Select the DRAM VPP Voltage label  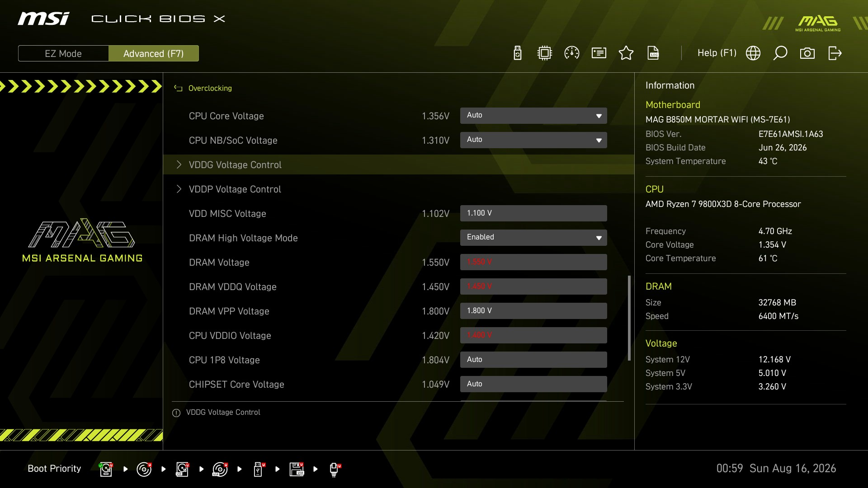229,311
